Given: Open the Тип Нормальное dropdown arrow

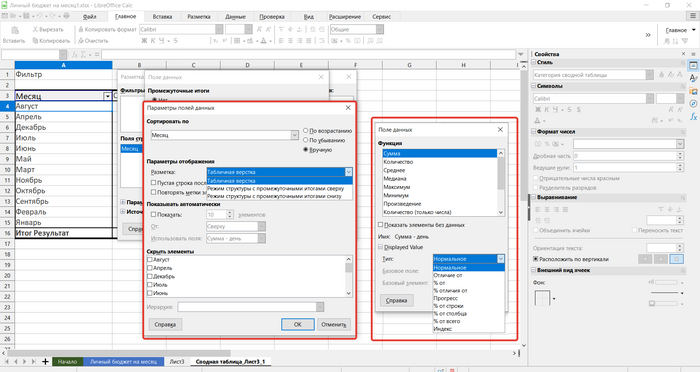Looking at the screenshot, I should click(x=500, y=259).
